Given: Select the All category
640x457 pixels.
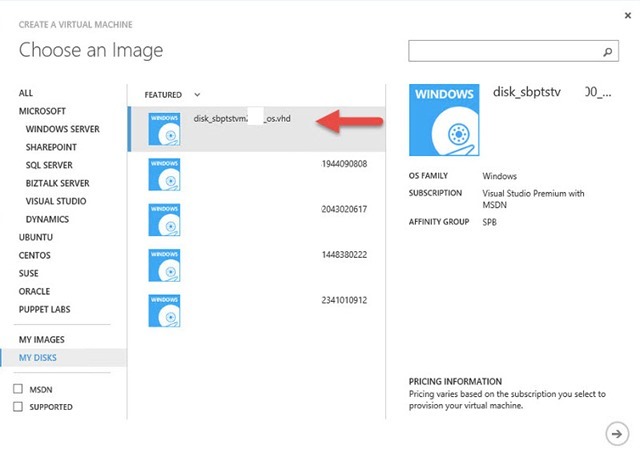Looking at the screenshot, I should pos(26,93).
